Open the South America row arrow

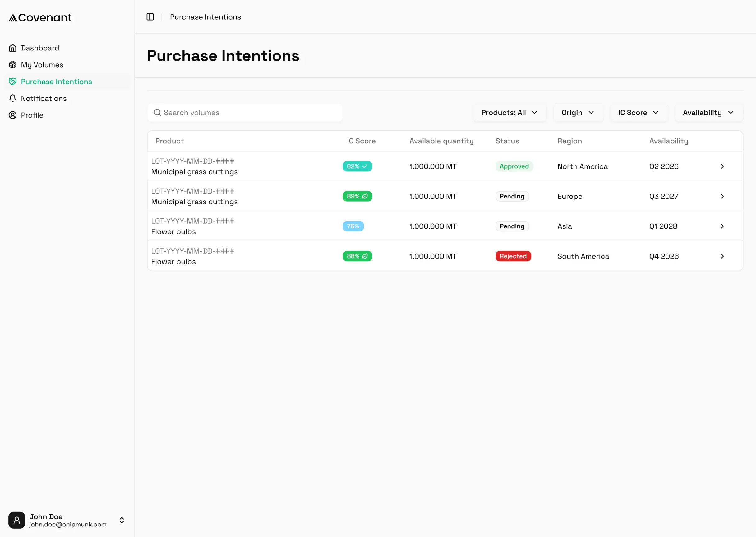coord(722,256)
